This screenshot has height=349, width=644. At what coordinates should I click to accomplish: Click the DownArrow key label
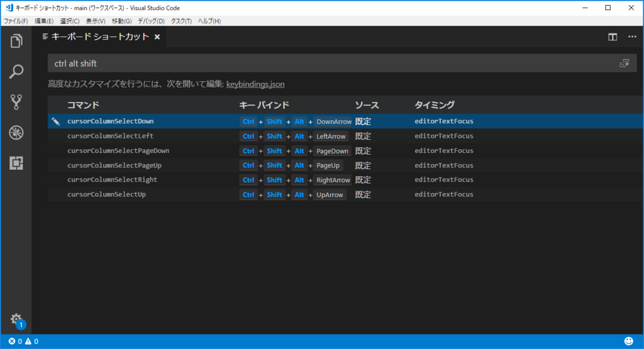[334, 121]
